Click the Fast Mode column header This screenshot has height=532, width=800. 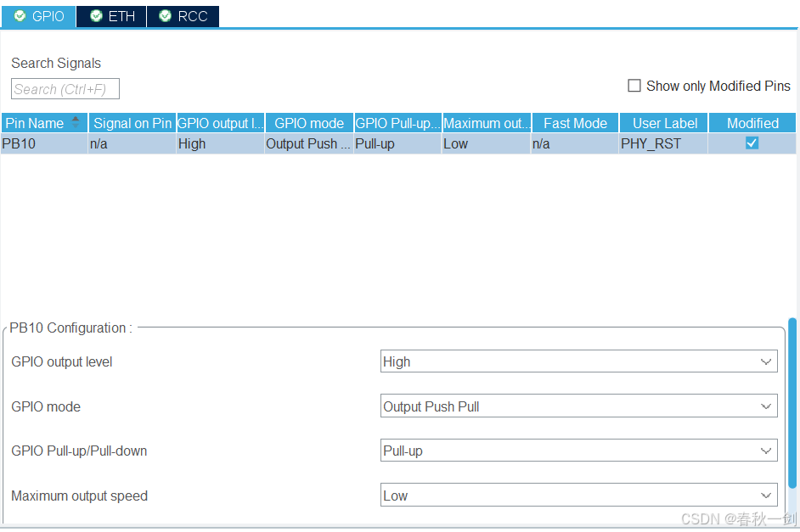pos(576,123)
